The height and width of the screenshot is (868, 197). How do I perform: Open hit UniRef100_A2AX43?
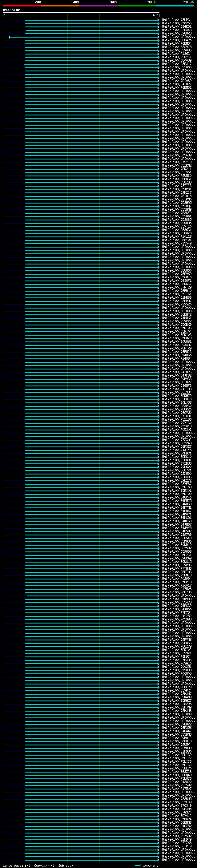pyautogui.click(x=177, y=30)
